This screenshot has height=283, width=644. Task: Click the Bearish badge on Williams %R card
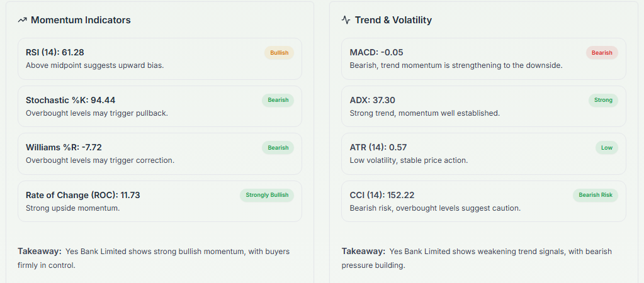coord(278,148)
